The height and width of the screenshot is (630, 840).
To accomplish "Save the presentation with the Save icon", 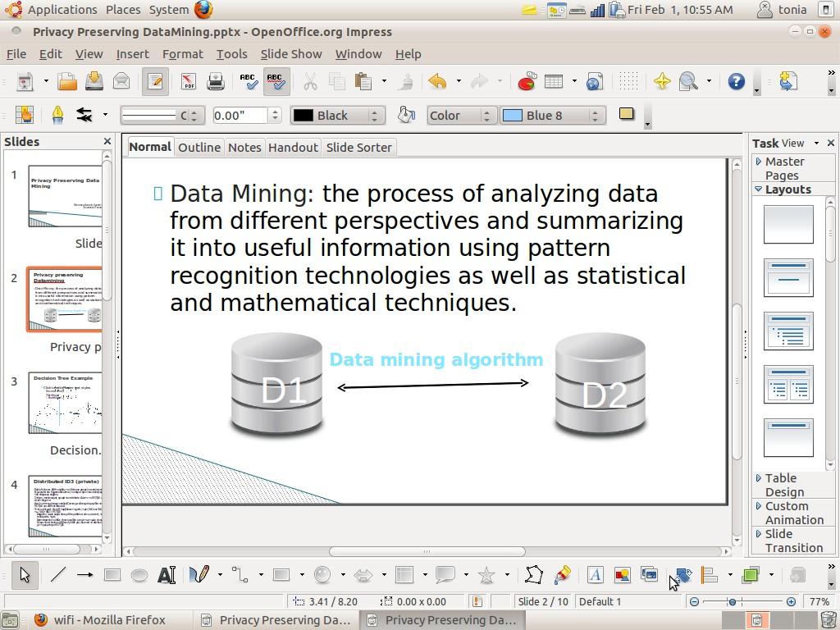I will (94, 81).
